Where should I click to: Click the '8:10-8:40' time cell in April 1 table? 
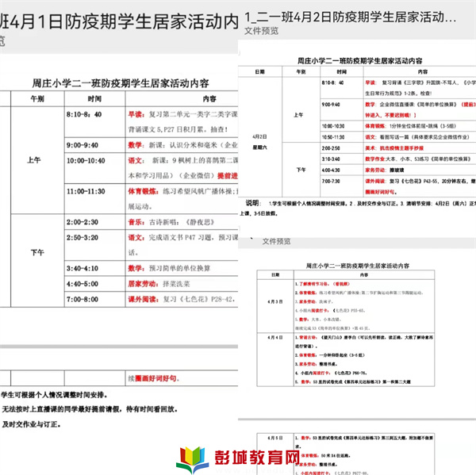point(84,114)
